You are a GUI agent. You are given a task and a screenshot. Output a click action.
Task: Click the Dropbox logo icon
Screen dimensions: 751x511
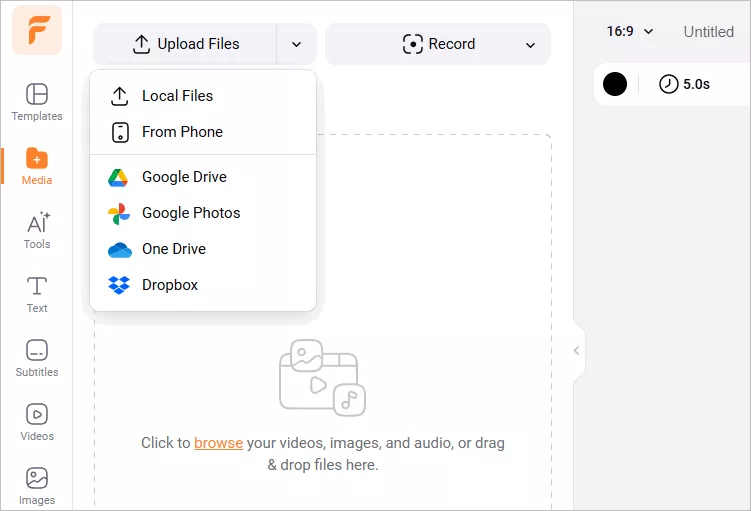(119, 285)
